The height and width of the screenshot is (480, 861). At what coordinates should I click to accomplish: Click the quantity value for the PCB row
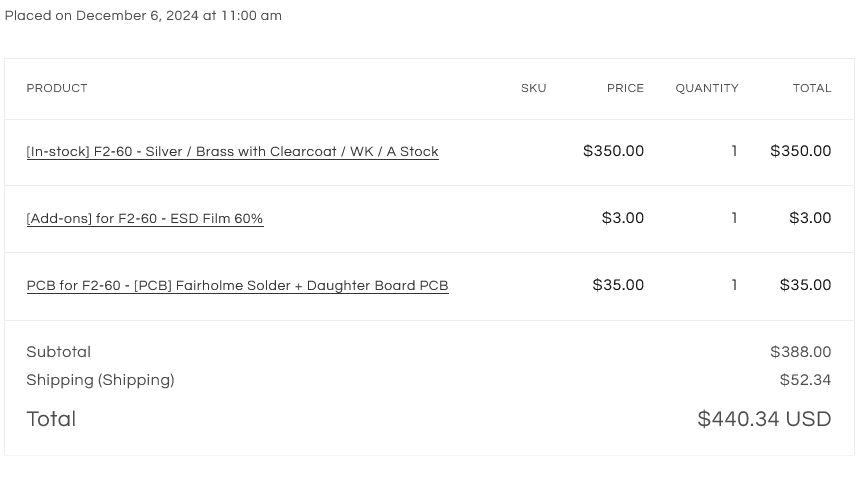(734, 285)
